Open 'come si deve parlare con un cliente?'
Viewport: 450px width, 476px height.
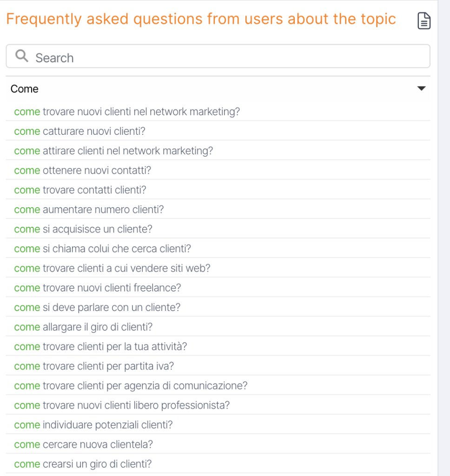pos(97,307)
